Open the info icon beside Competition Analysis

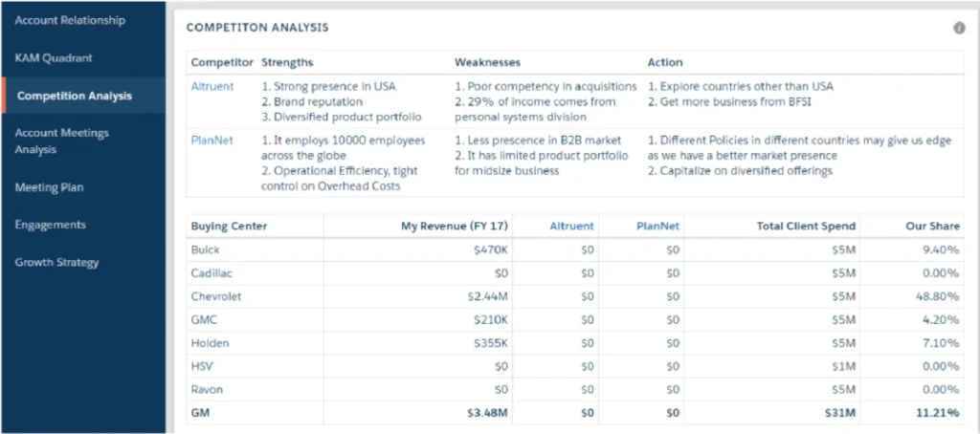pos(959,28)
